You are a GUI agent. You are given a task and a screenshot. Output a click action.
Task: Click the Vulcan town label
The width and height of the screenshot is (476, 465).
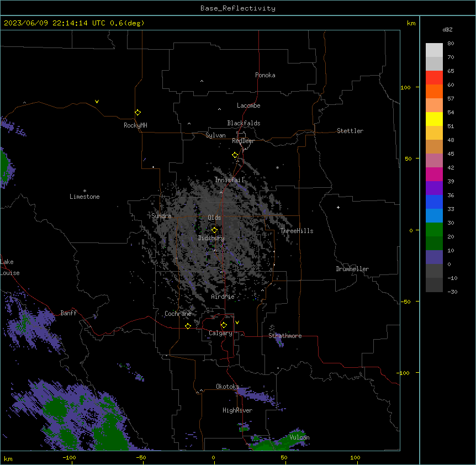[299, 437]
